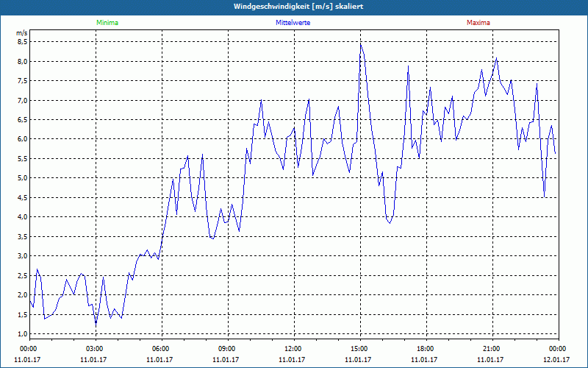Click the 1,5 y-axis value
This screenshot has width=588, height=368.
(x=23, y=314)
